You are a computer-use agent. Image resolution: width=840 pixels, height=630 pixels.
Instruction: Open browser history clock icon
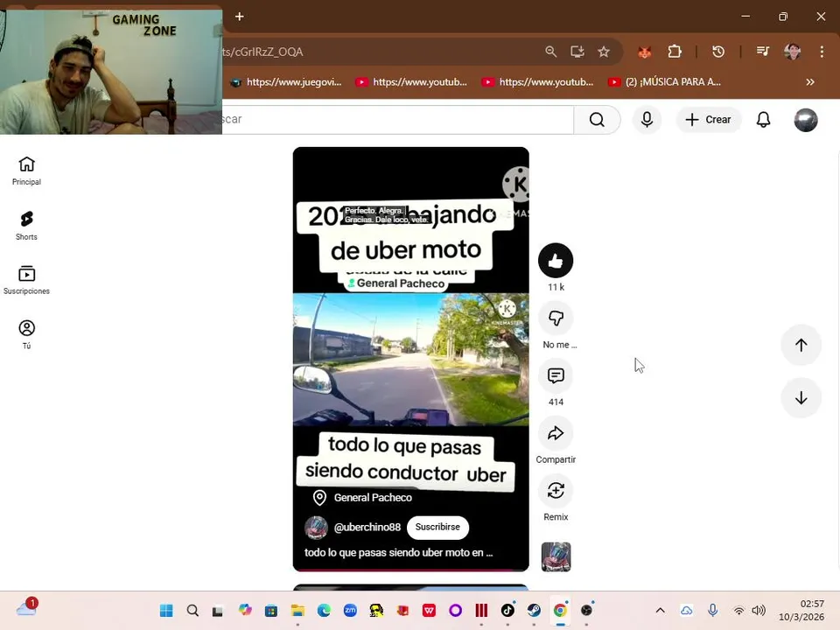pos(718,52)
